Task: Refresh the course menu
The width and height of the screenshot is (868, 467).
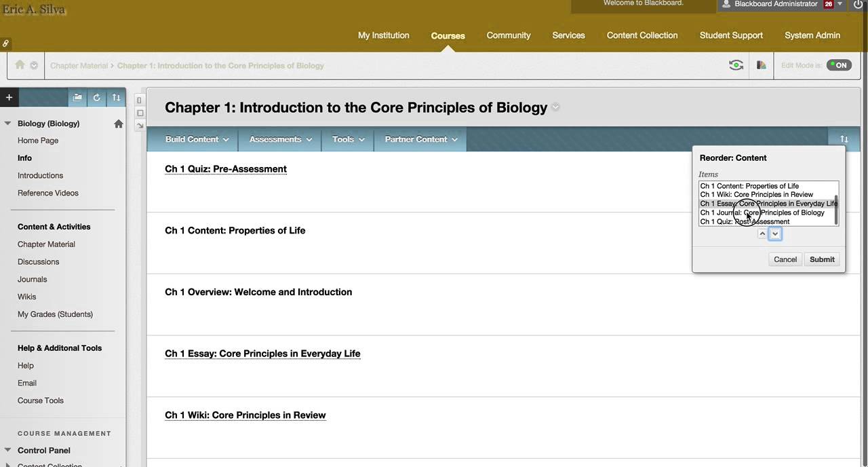Action: coord(97,98)
